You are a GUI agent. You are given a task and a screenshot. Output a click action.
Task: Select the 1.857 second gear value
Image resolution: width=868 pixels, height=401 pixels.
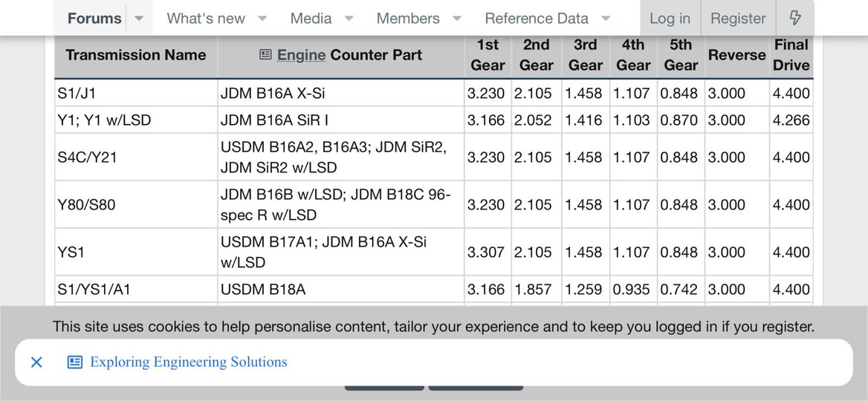point(536,289)
